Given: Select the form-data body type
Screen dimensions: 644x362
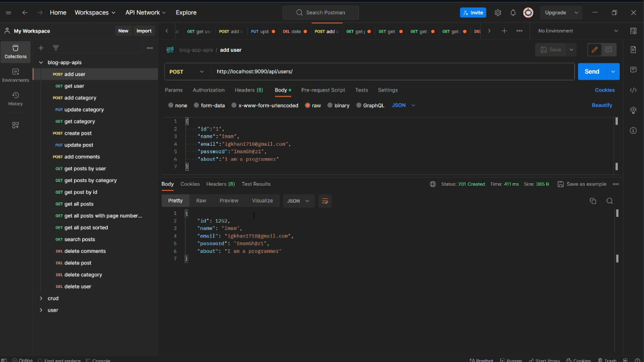Looking at the screenshot, I should pyautogui.click(x=209, y=105).
